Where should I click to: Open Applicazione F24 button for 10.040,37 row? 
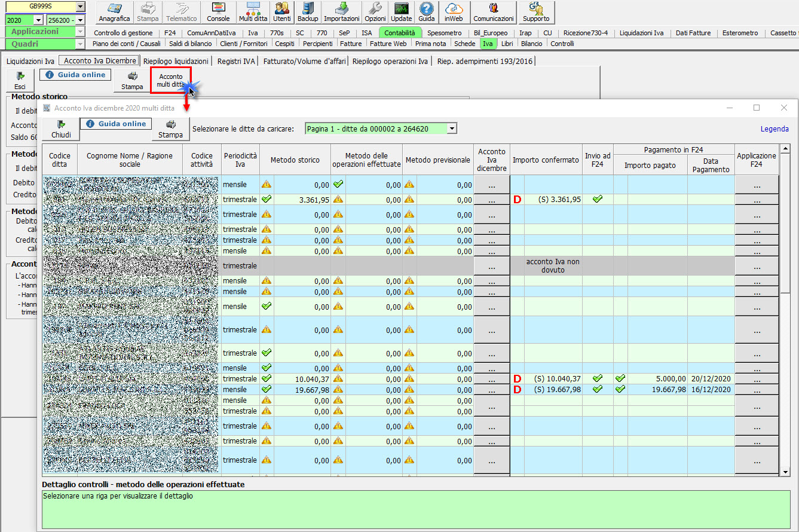(757, 379)
